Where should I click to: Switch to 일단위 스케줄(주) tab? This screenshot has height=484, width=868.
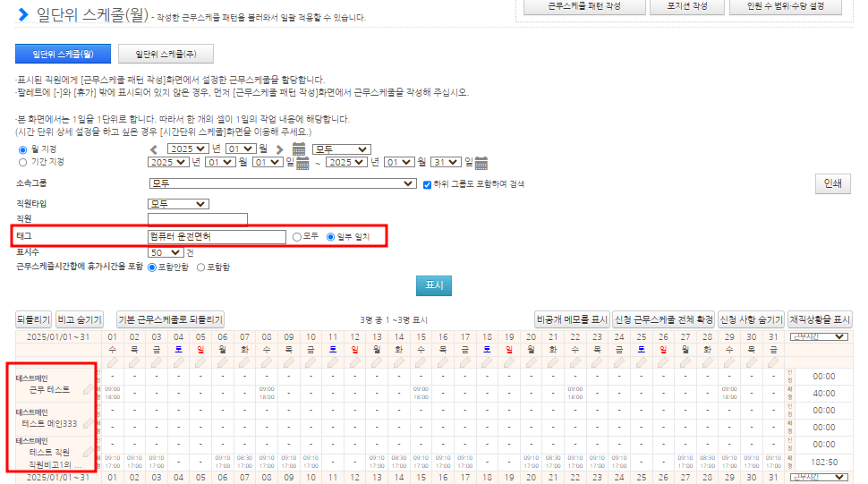pos(166,55)
